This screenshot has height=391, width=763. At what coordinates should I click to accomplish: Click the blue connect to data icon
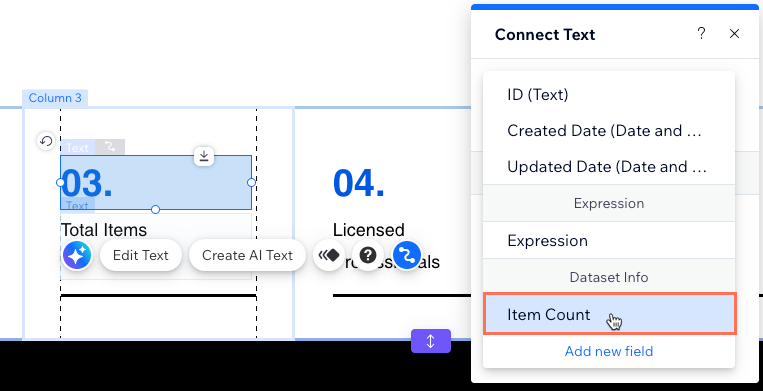click(407, 255)
